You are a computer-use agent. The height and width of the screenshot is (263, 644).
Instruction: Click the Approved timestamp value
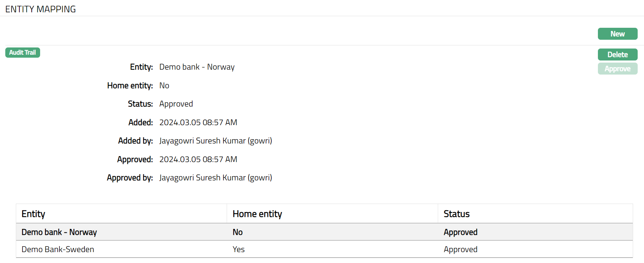198,159
